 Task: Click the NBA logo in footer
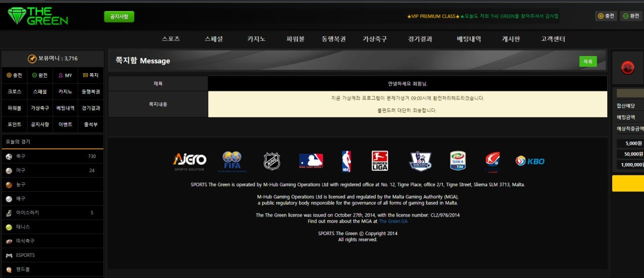coord(346,161)
